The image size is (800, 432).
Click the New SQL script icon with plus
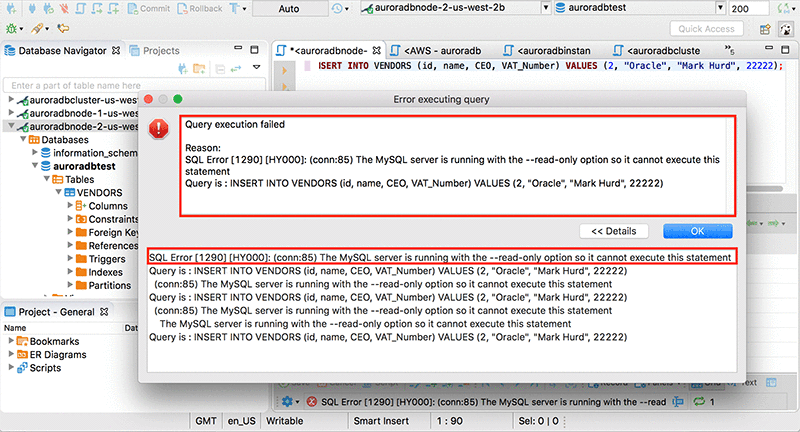tap(113, 8)
